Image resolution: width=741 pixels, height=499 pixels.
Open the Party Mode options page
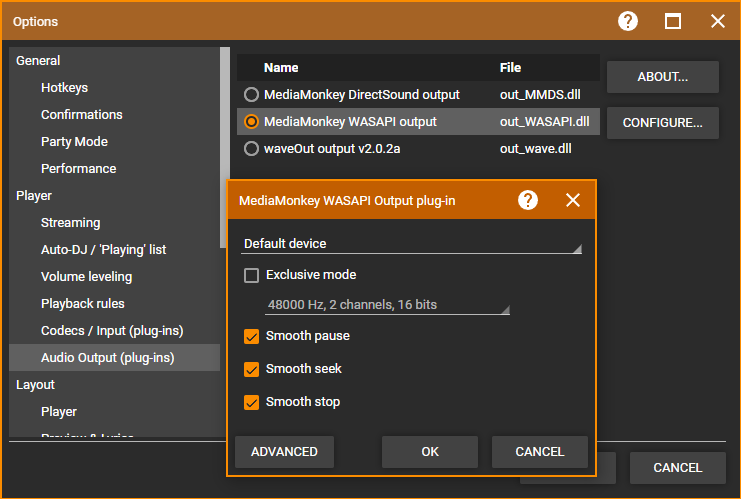74,141
